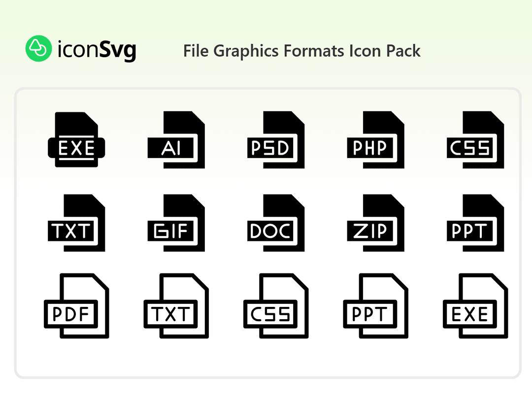Image resolution: width=532 pixels, height=399 pixels.
Task: Open the PHP file format icon
Action: pos(375,140)
